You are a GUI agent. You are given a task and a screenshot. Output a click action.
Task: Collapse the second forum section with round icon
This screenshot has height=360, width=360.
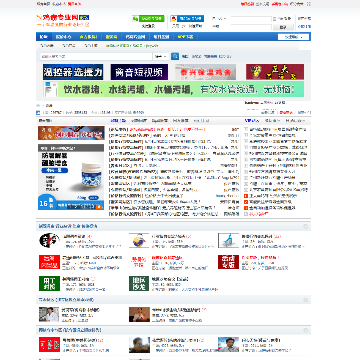coord(306,300)
